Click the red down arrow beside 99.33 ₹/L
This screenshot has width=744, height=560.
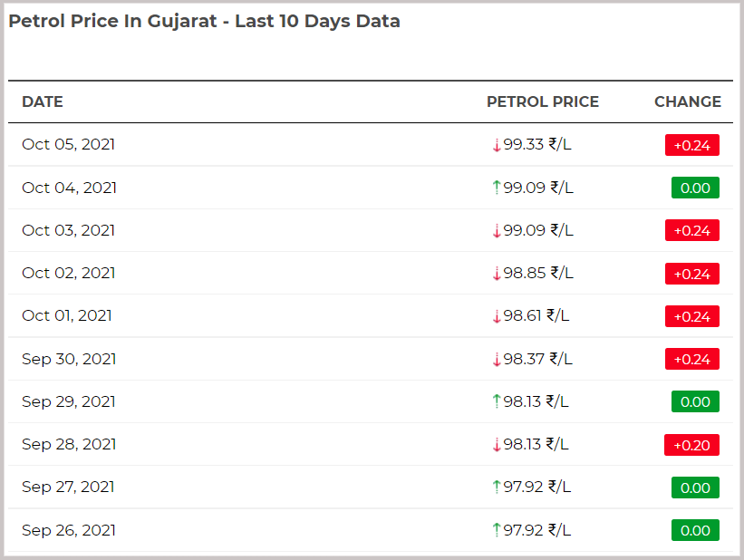tap(497, 145)
